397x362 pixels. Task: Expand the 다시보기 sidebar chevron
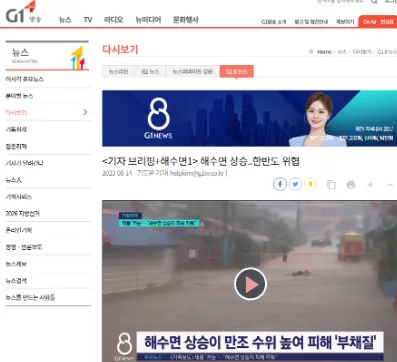[x=85, y=112]
